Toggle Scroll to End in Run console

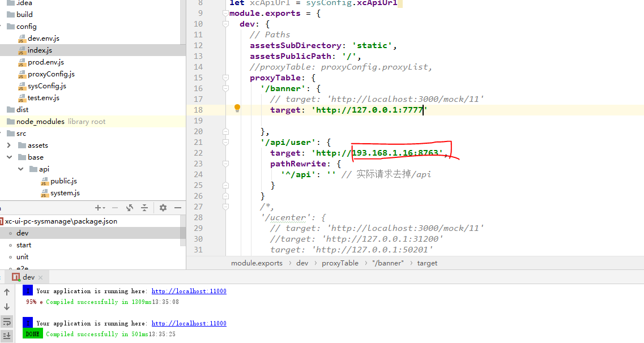click(x=7, y=336)
